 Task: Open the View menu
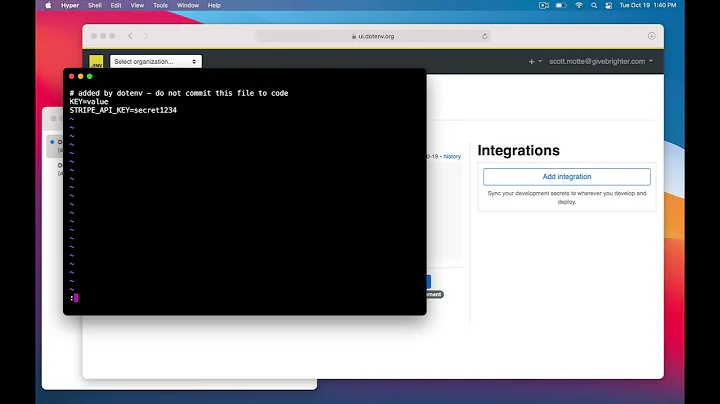(x=137, y=6)
